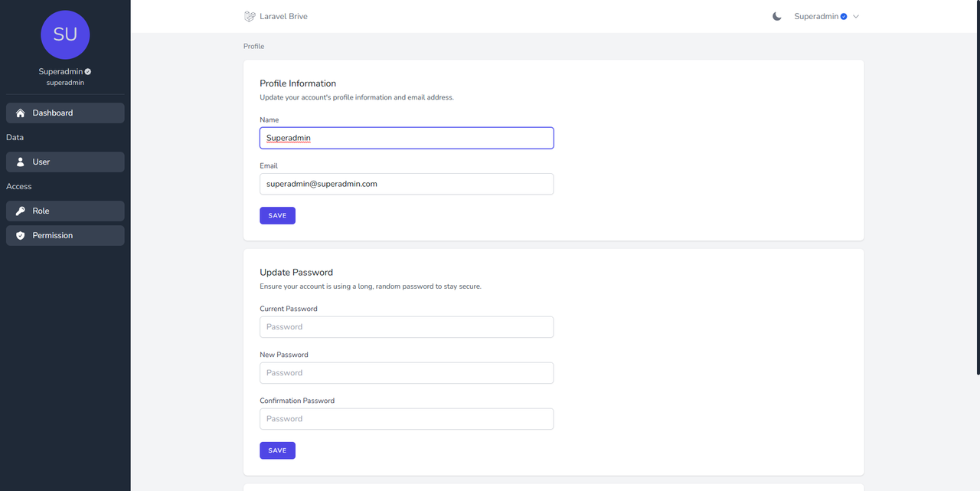The width and height of the screenshot is (980, 491).
Task: Focus the Name input field
Action: [407, 138]
